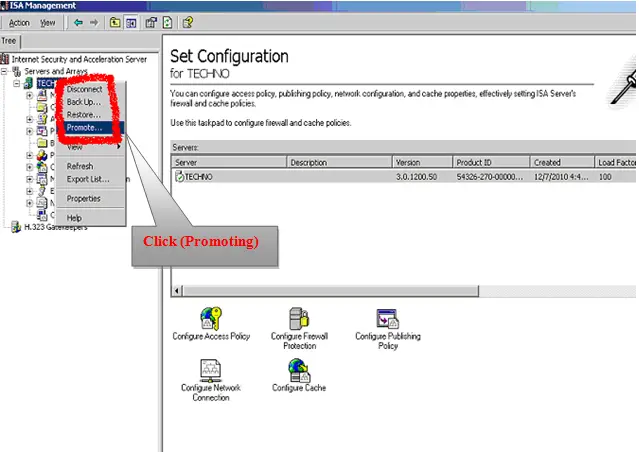Screen dimensions: 639x457
Task: Click the Configure Access Policy label
Action: tap(211, 336)
